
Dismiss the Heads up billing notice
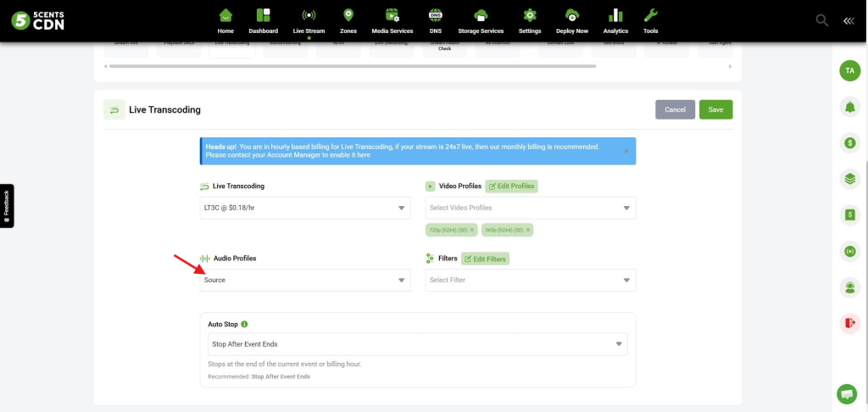(x=626, y=151)
